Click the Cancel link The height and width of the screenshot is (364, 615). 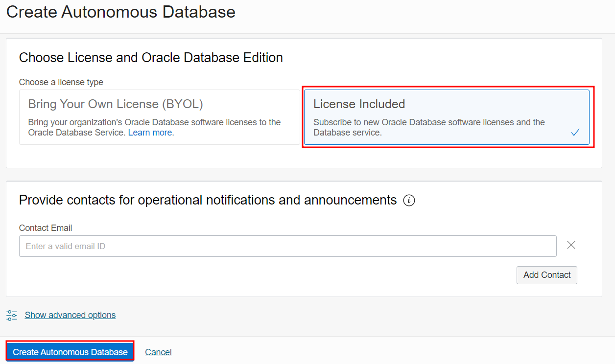pos(158,352)
